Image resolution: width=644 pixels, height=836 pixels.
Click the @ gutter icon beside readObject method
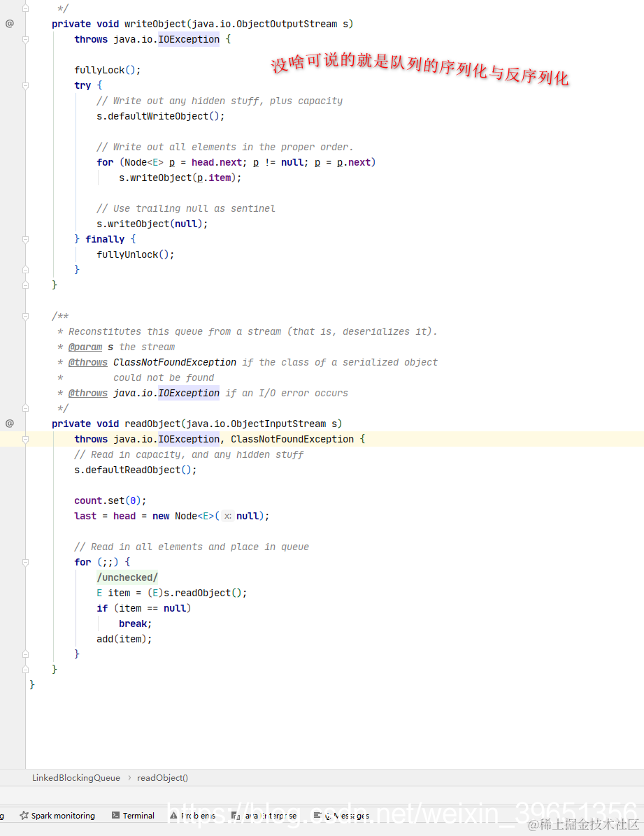pyautogui.click(x=10, y=424)
